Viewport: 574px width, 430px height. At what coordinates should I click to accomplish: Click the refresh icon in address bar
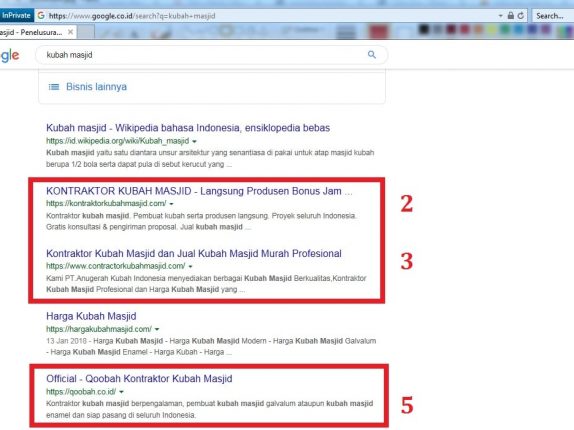point(520,16)
